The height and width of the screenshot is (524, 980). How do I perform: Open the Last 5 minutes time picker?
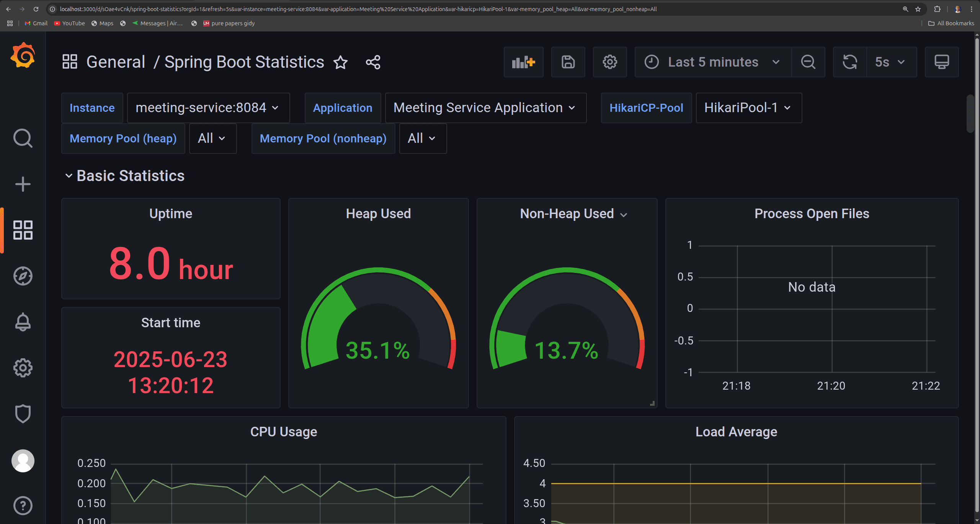click(x=712, y=62)
